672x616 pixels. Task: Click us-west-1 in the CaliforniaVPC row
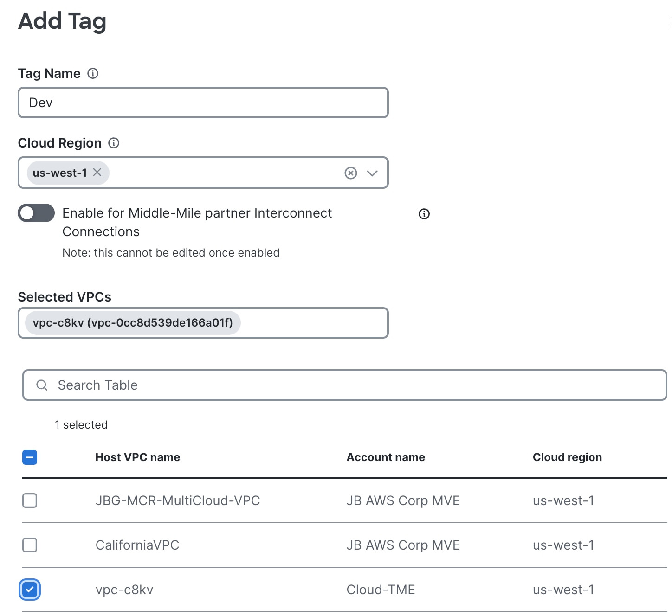click(x=563, y=545)
